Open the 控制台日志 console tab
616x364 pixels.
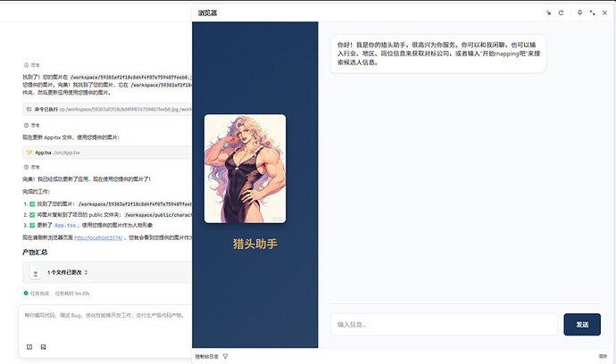(x=206, y=357)
